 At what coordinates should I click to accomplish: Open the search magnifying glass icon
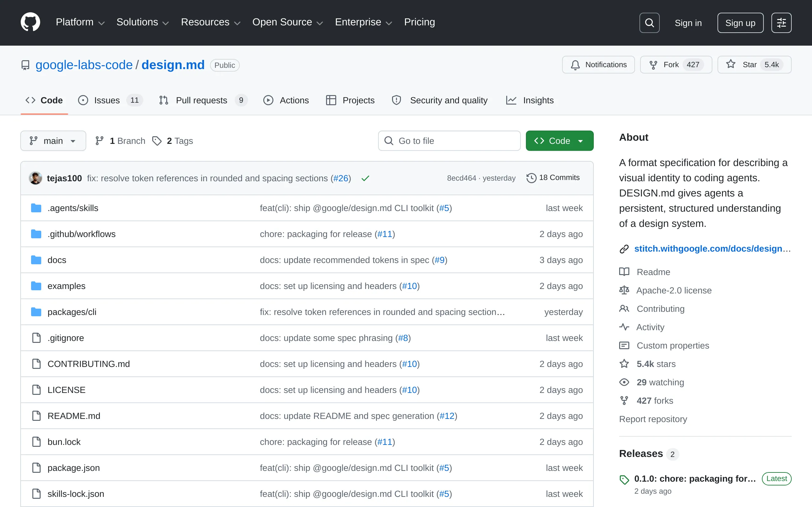click(649, 22)
